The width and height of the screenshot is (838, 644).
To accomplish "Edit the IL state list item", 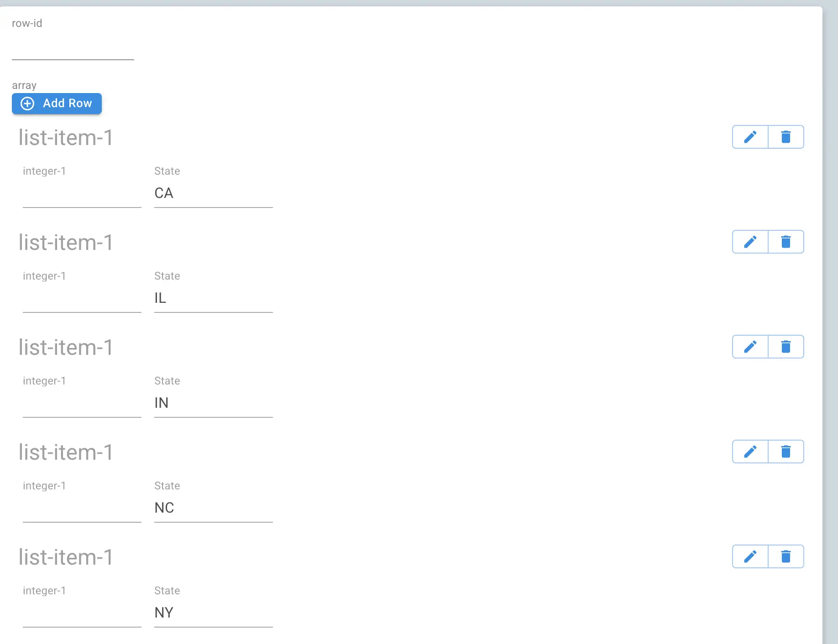I will (749, 242).
